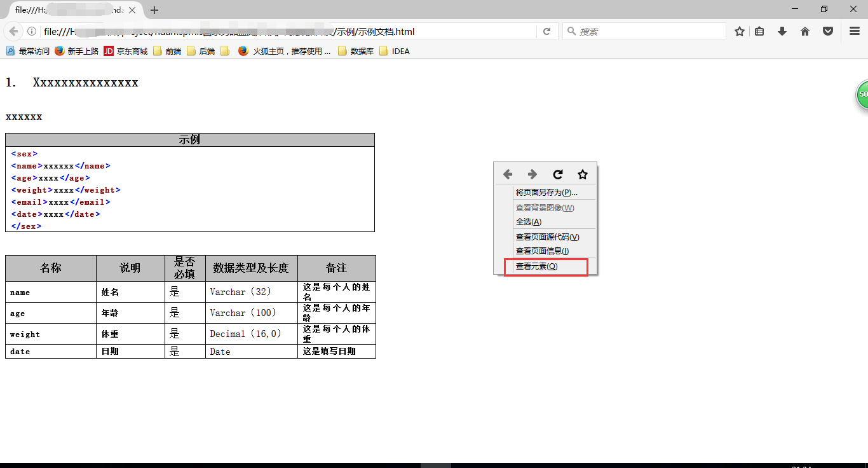Click the 数据类型及长度 column header
868x468 pixels.
(x=252, y=268)
